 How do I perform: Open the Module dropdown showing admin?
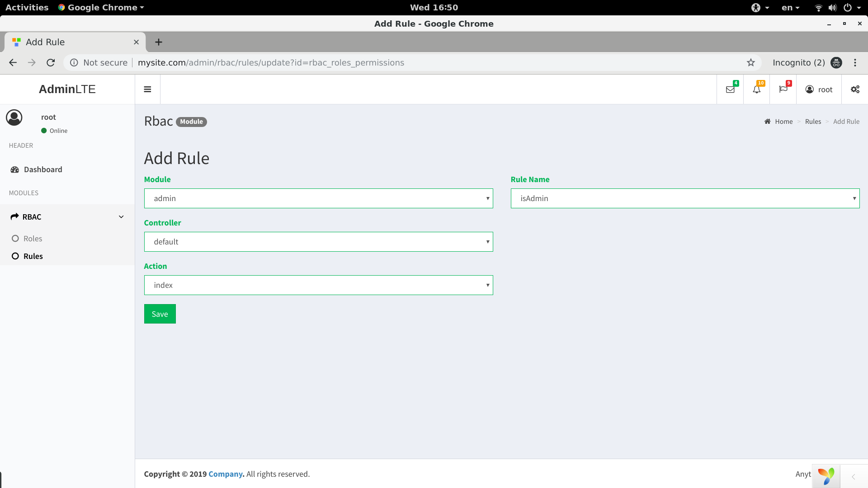[318, 198]
